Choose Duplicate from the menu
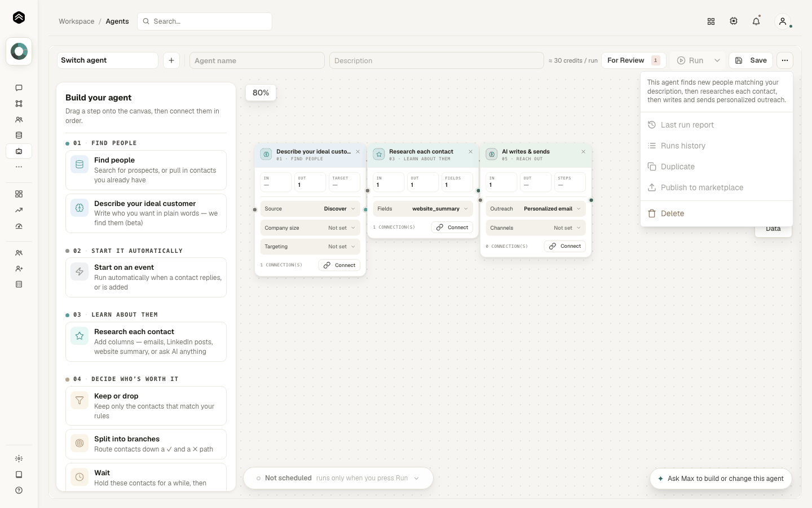This screenshot has width=812, height=508. pyautogui.click(x=717, y=167)
